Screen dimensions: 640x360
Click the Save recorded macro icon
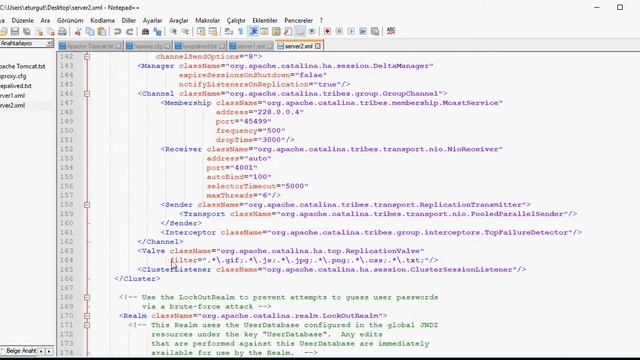(375, 31)
